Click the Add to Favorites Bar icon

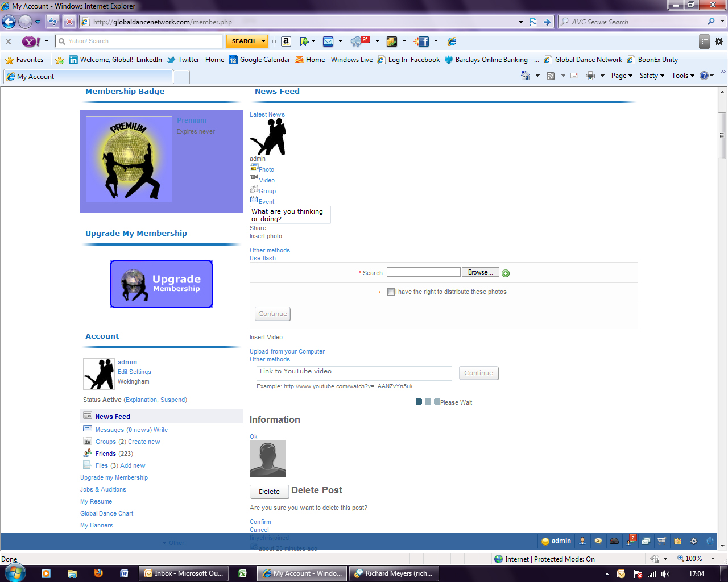(60, 60)
